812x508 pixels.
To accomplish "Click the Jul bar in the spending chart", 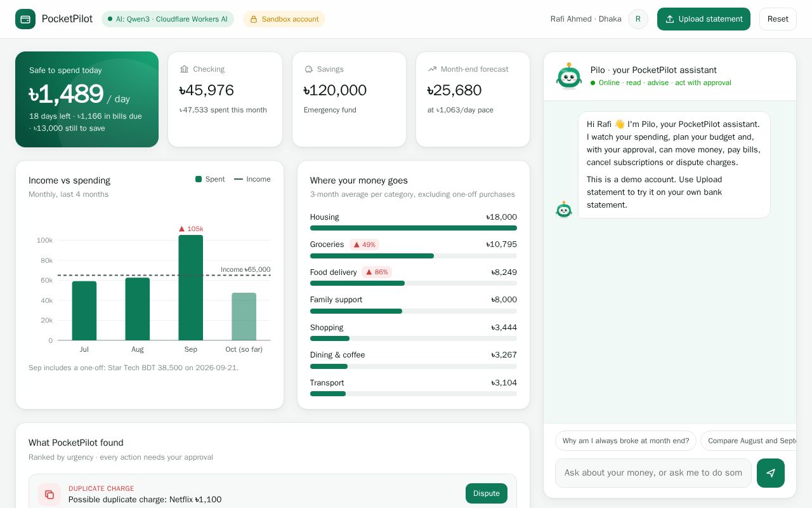I will point(84,311).
